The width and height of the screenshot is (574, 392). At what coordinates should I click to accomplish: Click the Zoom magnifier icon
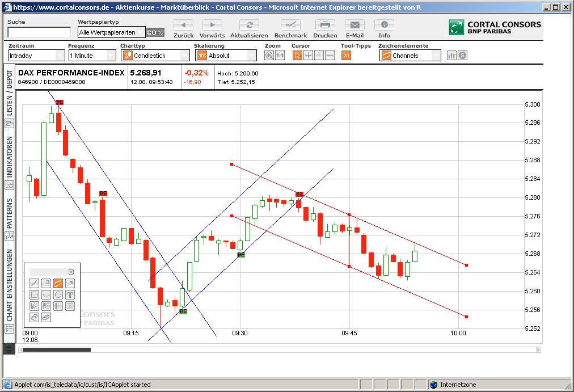(269, 54)
